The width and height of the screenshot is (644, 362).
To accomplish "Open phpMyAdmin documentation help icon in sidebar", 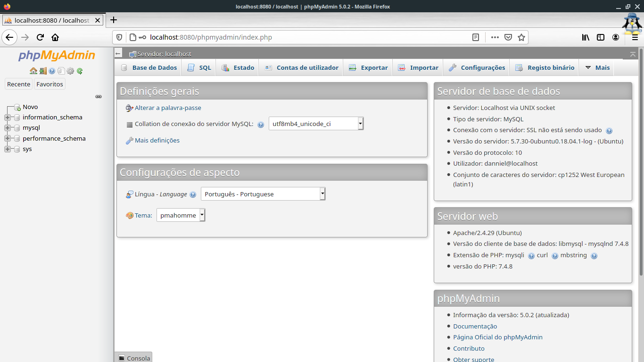I will tap(52, 71).
